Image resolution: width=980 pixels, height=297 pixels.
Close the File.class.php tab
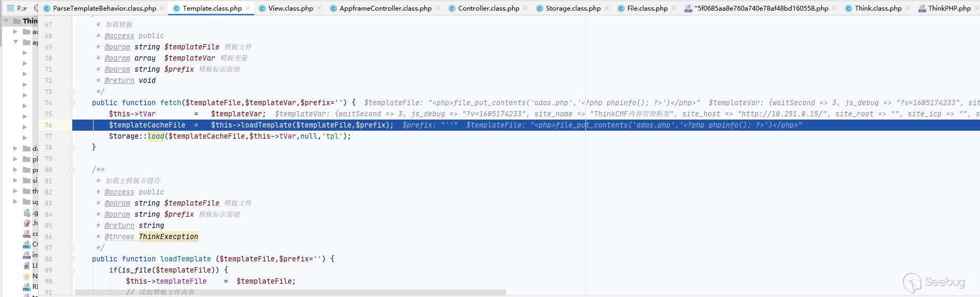point(674,8)
